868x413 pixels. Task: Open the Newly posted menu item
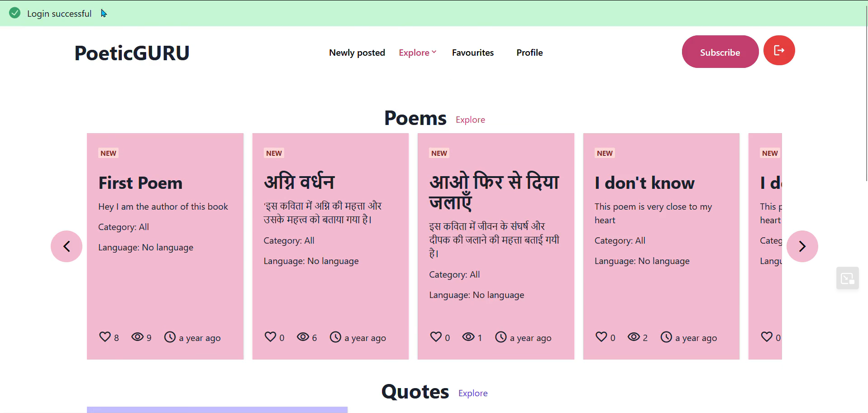point(357,53)
